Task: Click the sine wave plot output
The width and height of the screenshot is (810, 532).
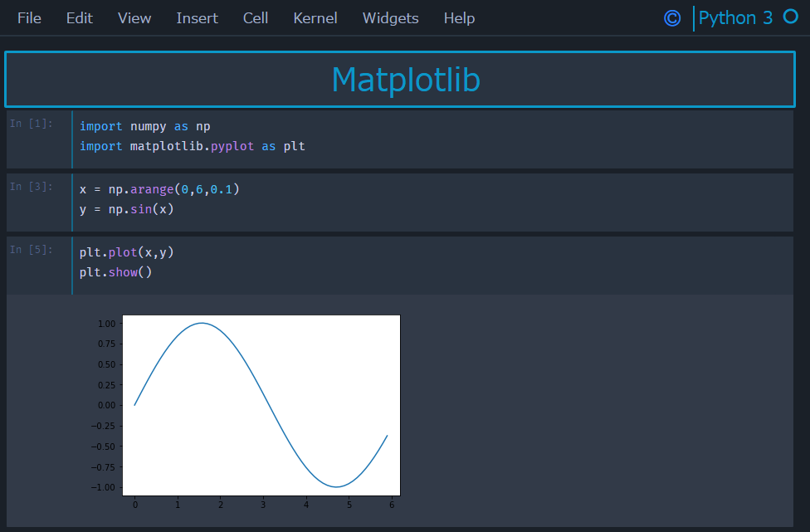Action: (261, 405)
